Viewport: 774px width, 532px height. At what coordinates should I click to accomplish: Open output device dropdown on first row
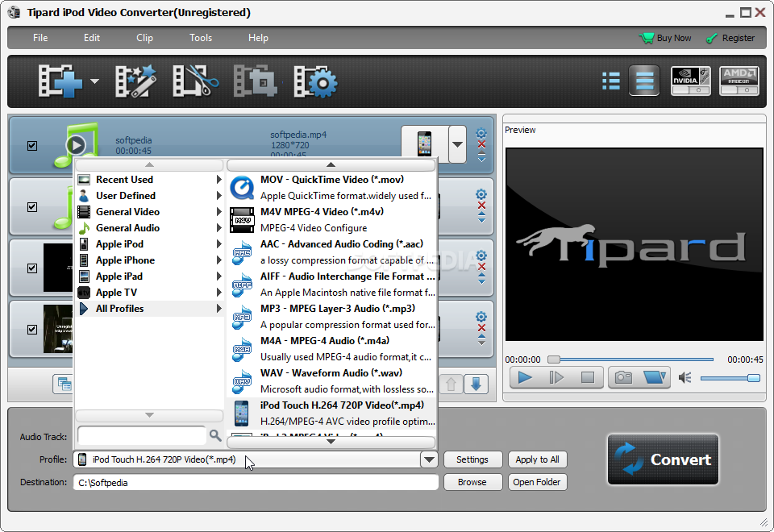point(458,144)
